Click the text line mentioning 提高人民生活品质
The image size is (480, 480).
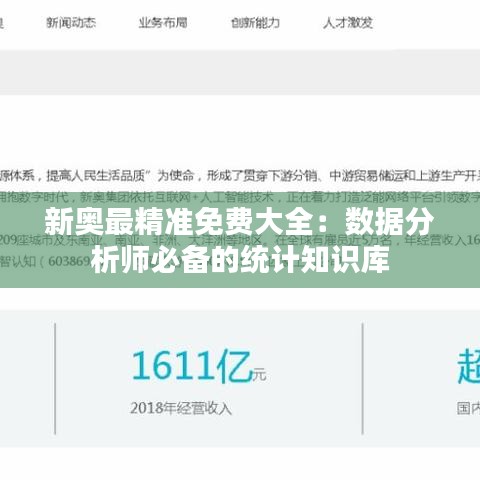click(240, 175)
